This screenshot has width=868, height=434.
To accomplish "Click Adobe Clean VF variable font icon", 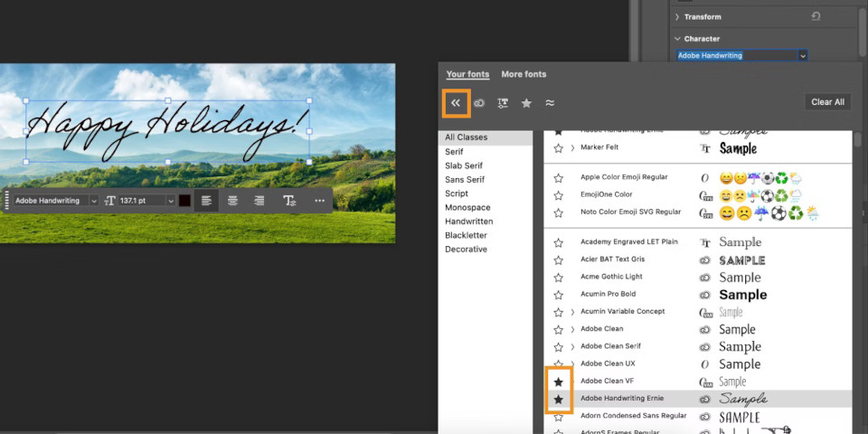I will pos(705,382).
